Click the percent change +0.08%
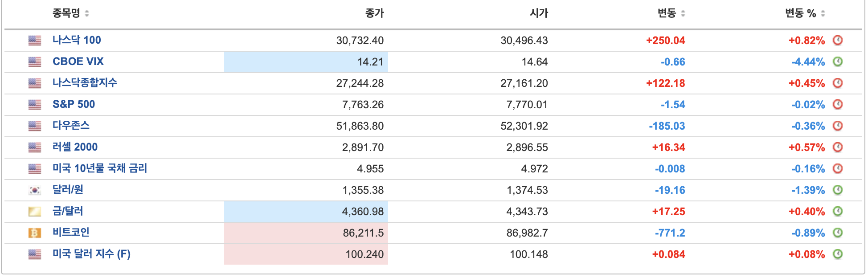The width and height of the screenshot is (868, 278). (x=807, y=254)
